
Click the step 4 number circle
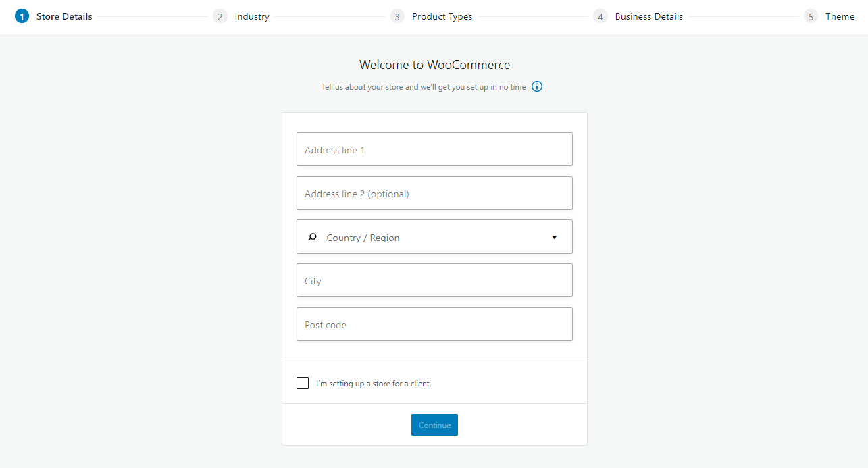[600, 16]
